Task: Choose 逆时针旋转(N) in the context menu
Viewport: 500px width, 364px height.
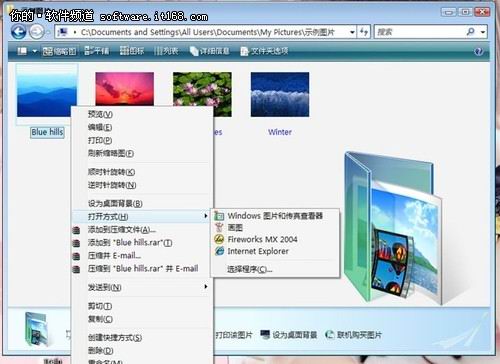Action: pyautogui.click(x=142, y=185)
